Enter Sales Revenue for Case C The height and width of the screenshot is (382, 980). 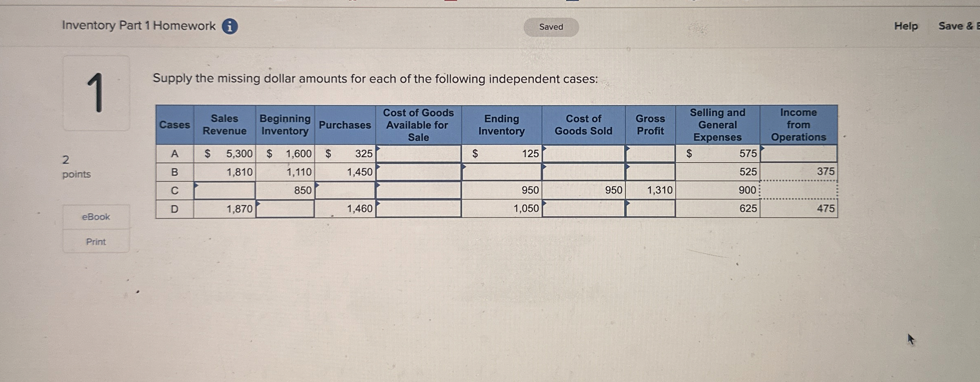click(225, 190)
